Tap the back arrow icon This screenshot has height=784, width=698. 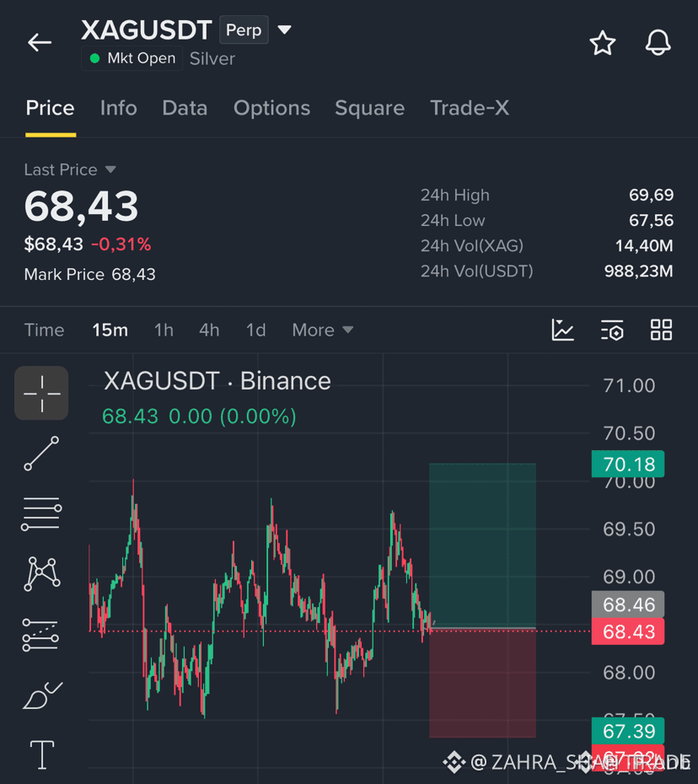[40, 42]
